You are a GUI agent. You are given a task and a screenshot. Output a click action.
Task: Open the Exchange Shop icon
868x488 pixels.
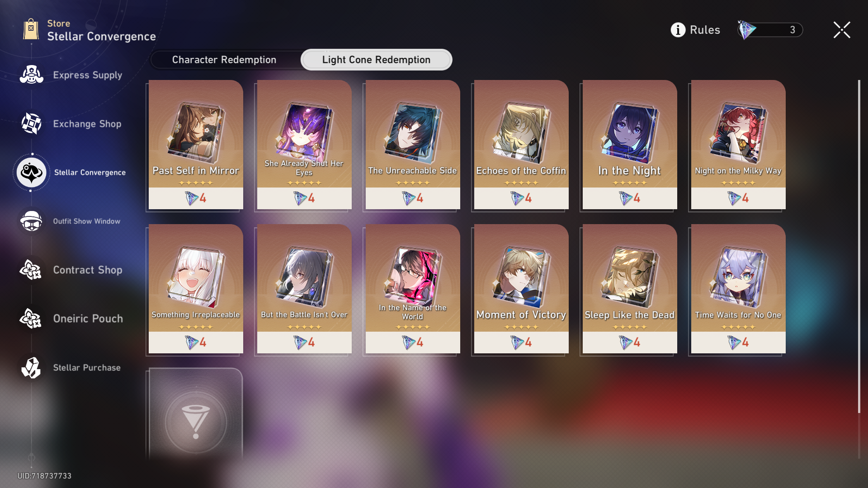point(31,123)
